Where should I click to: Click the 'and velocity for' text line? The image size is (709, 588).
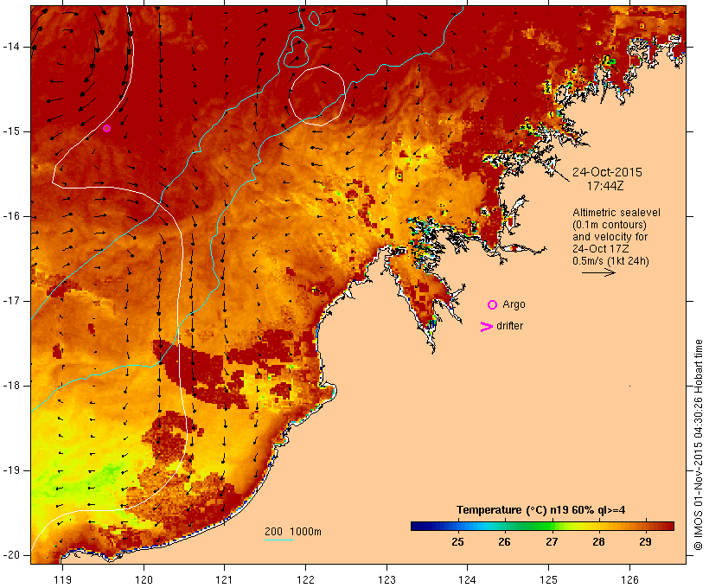point(610,237)
